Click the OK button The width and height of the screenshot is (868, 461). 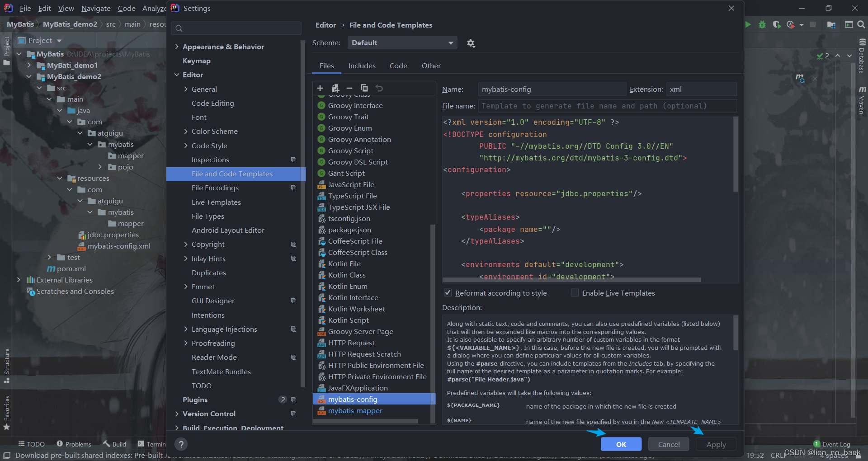[621, 444]
